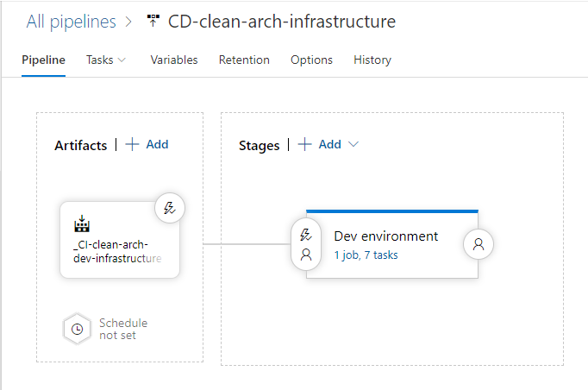Add a new stage
Image resolution: width=588 pixels, height=390 pixels.
click(320, 145)
